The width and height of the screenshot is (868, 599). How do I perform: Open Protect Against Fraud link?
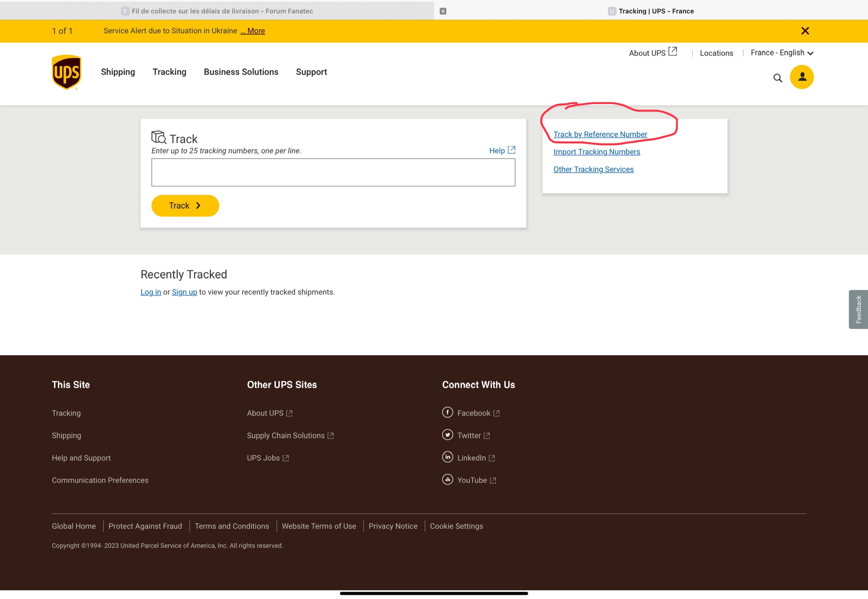145,526
